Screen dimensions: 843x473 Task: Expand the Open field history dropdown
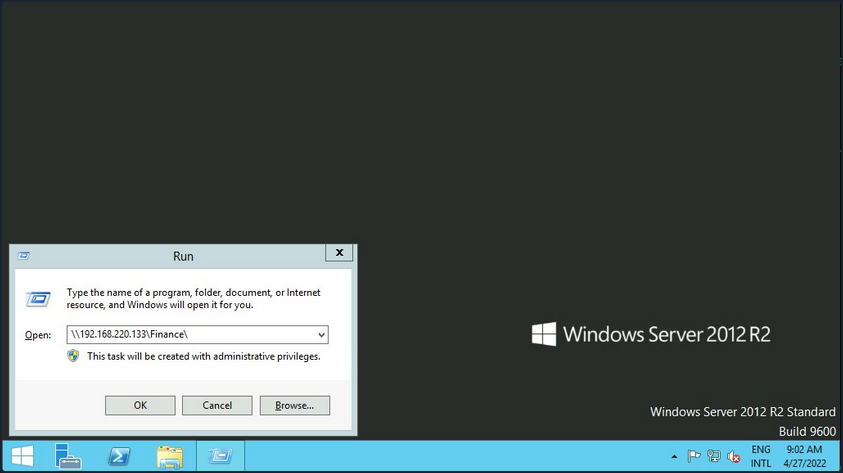coord(321,335)
